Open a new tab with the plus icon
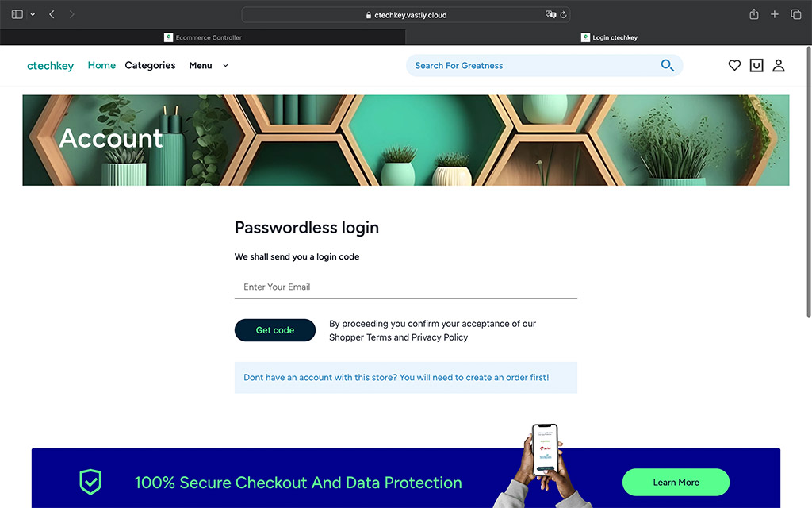 tap(774, 14)
